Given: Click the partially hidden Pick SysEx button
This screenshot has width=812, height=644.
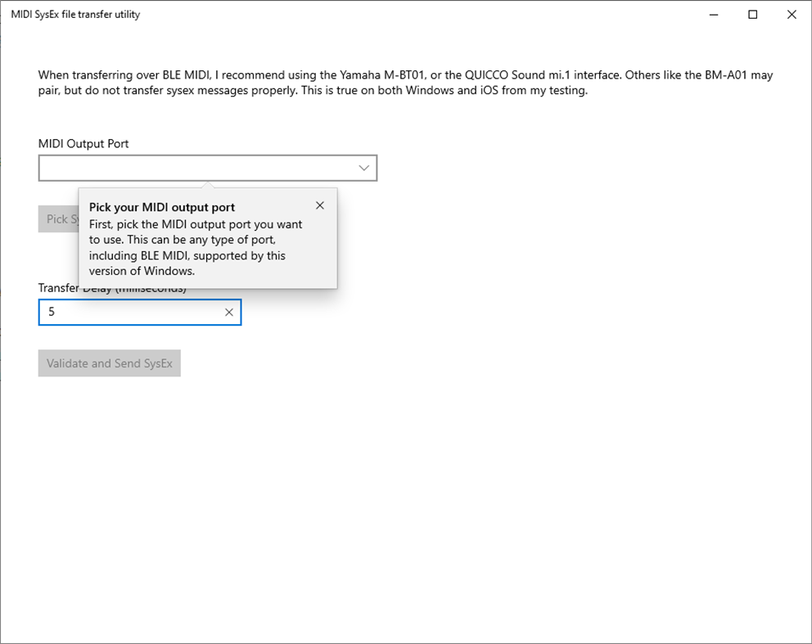Looking at the screenshot, I should pos(57,218).
